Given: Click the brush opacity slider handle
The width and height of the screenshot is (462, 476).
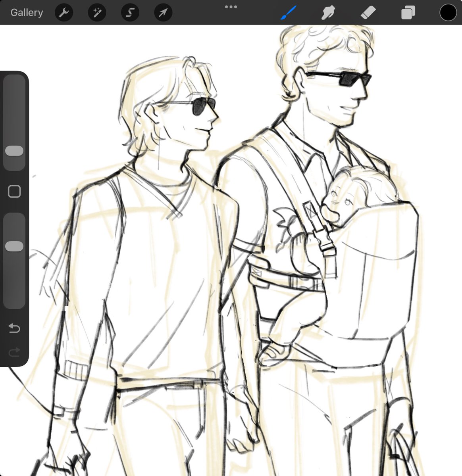Looking at the screenshot, I should 14,246.
